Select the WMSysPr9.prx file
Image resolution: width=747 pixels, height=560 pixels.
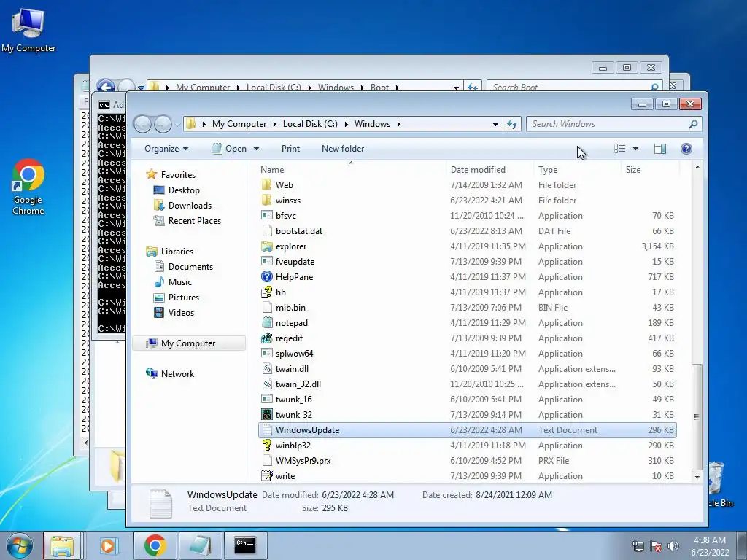click(303, 461)
